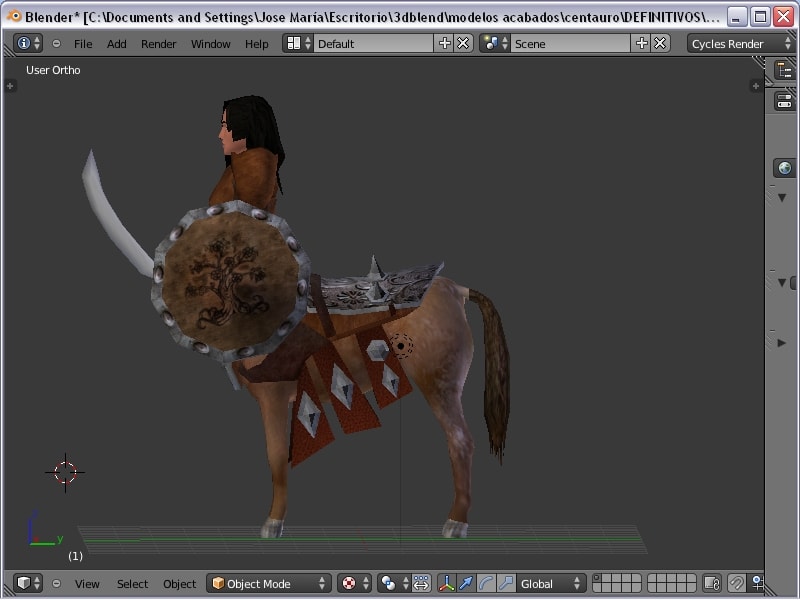Select the rotate manipulator arc icon
This screenshot has width=800, height=600.
[x=486, y=583]
